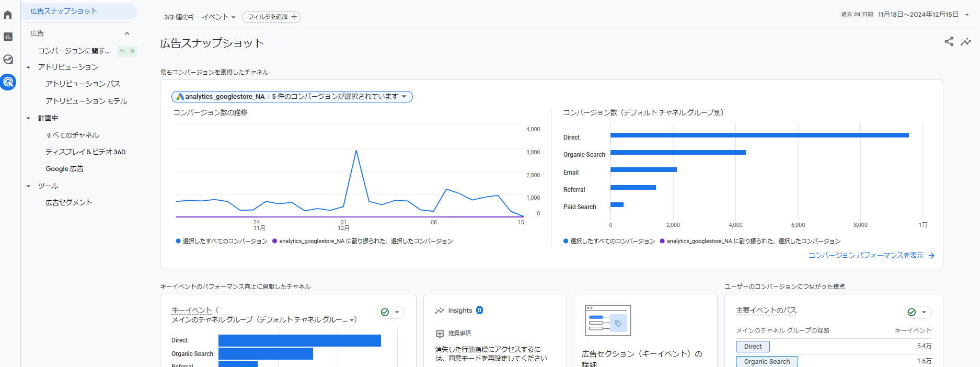The image size is (980, 367).
Task: Click the purple legend dot under the line chart
Action: pyautogui.click(x=275, y=241)
